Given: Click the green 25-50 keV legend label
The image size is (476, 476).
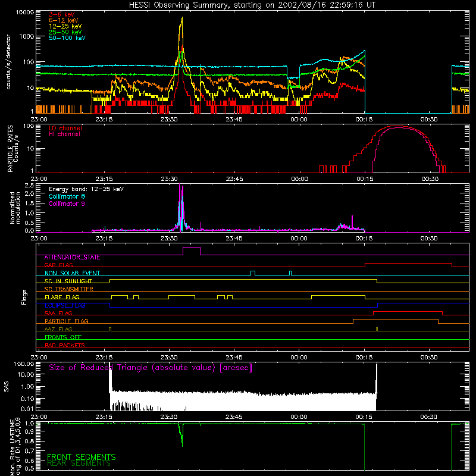Looking at the screenshot, I should [x=65, y=32].
